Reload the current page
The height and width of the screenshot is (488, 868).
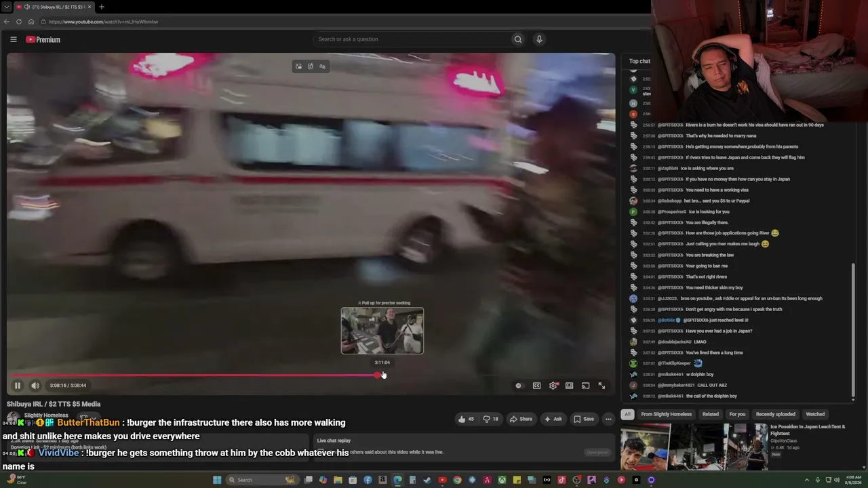click(x=19, y=22)
